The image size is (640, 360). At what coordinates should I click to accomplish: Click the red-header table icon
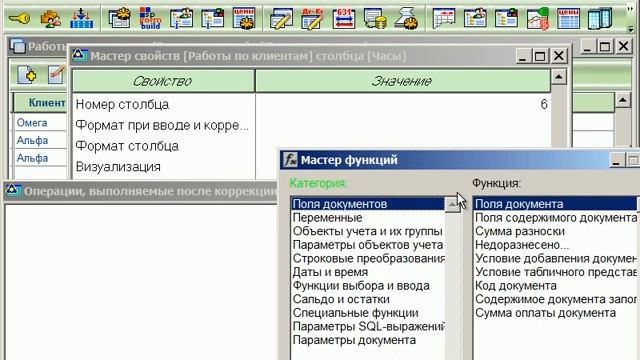point(444,18)
